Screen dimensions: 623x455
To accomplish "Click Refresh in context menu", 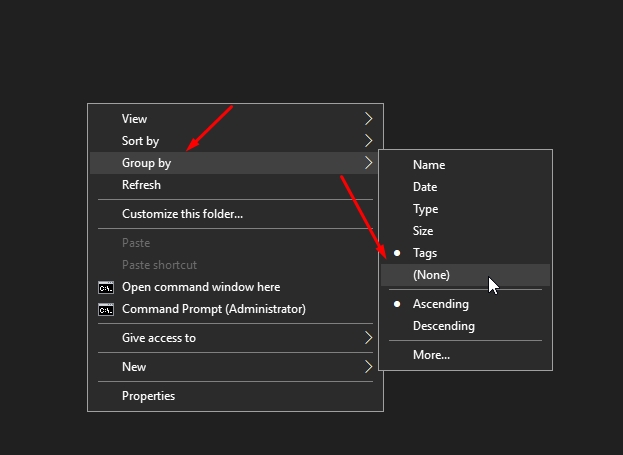I will click(141, 185).
